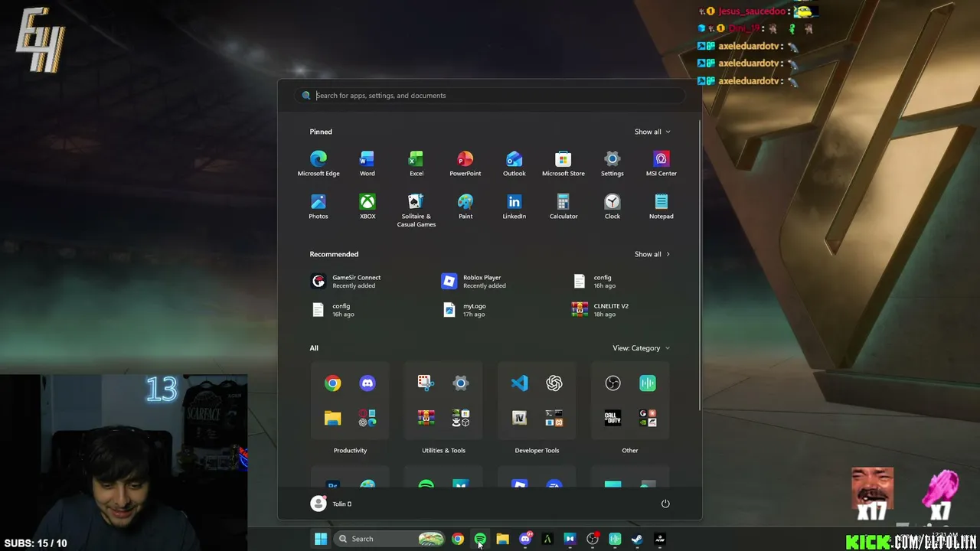The height and width of the screenshot is (551, 980).
Task: Expand Show all for Pinned apps
Action: pyautogui.click(x=652, y=132)
